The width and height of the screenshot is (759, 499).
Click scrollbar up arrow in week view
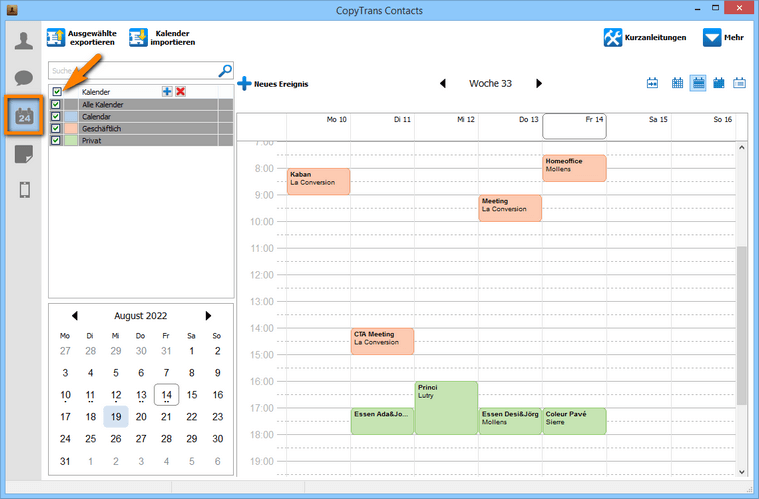(742, 148)
